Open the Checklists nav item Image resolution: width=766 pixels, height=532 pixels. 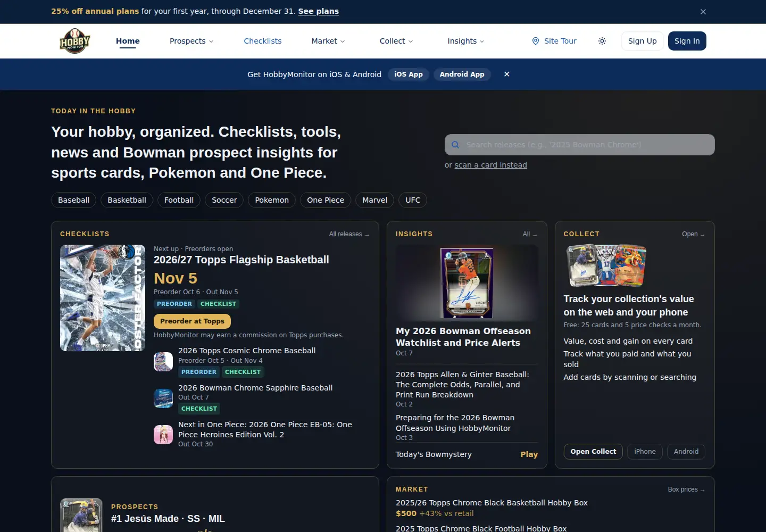[263, 41]
